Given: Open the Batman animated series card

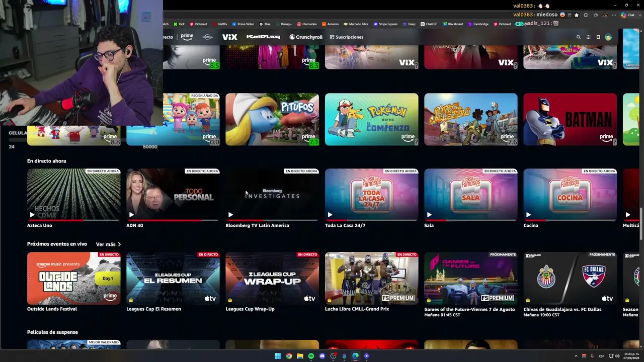Looking at the screenshot, I should (570, 119).
